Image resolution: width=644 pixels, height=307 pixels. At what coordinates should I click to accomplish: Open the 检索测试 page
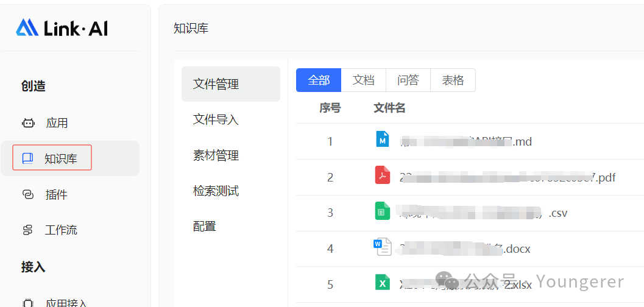[216, 191]
